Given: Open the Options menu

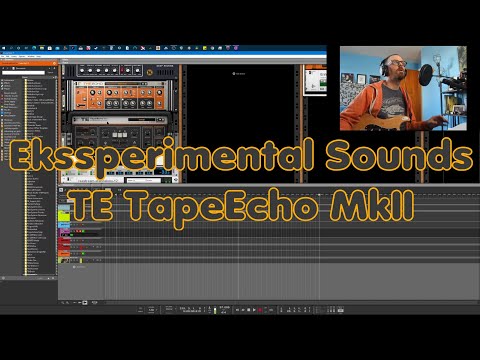Looking at the screenshot, I should (22, 56).
